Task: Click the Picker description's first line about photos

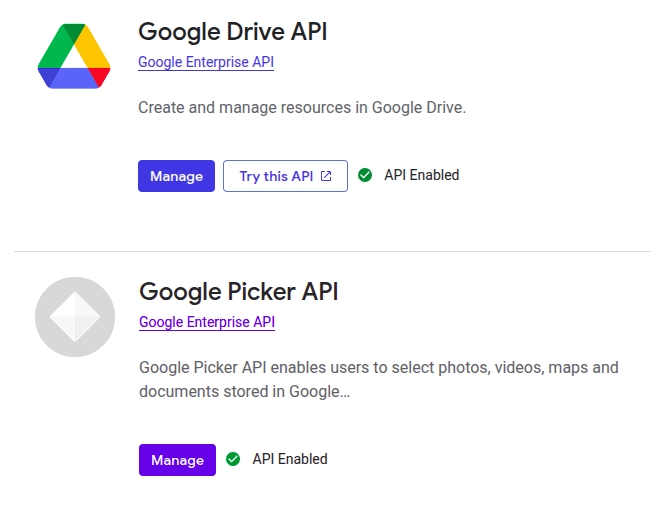Action: (379, 367)
